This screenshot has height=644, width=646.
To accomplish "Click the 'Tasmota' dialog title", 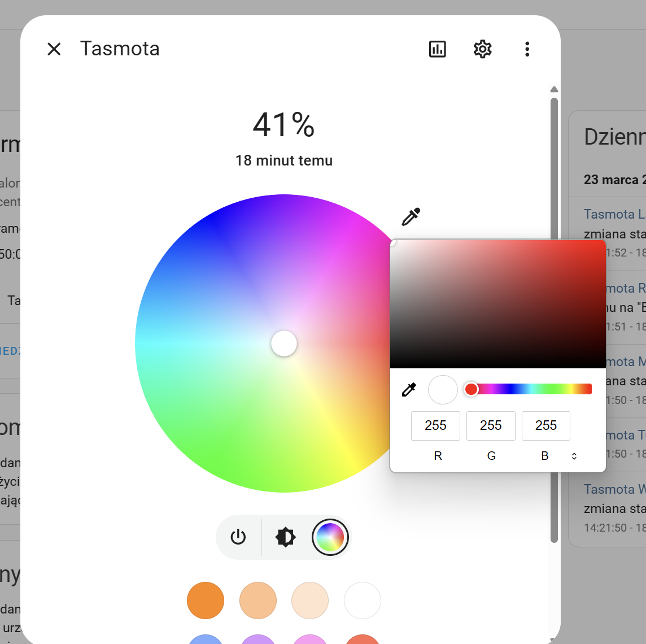I will pyautogui.click(x=120, y=49).
